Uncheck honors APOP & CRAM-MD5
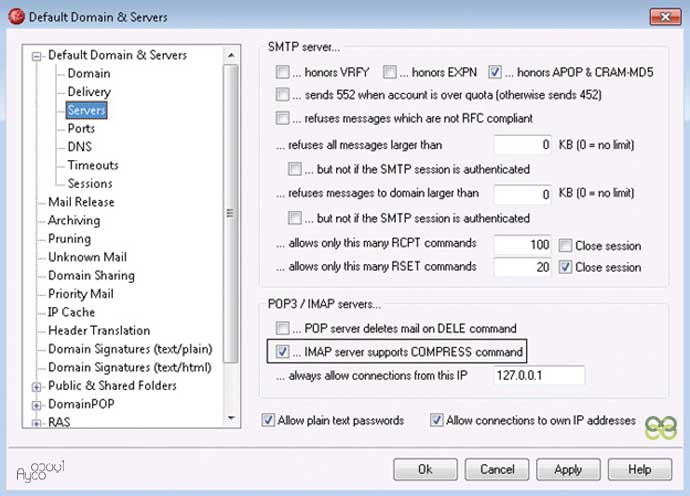The height and width of the screenshot is (496, 690). [496, 73]
